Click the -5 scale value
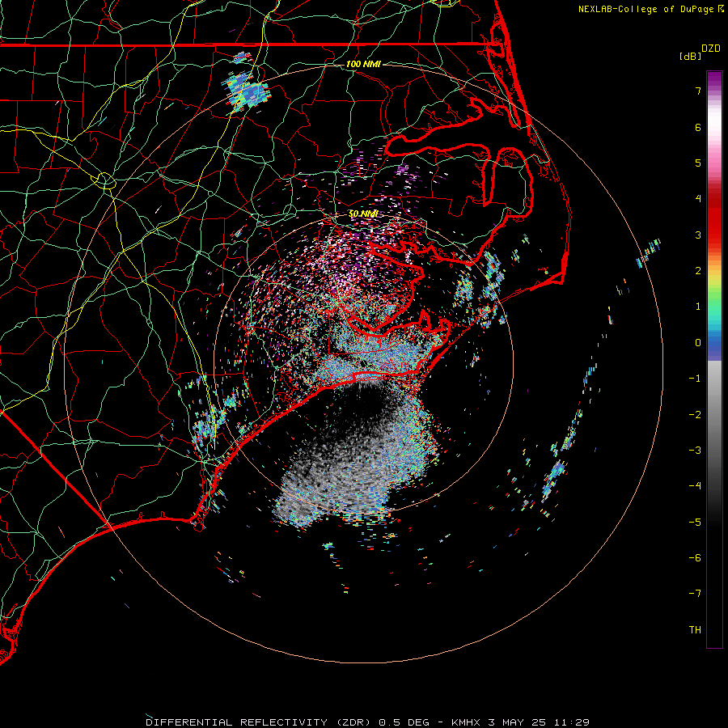728x728 pixels. click(x=695, y=523)
